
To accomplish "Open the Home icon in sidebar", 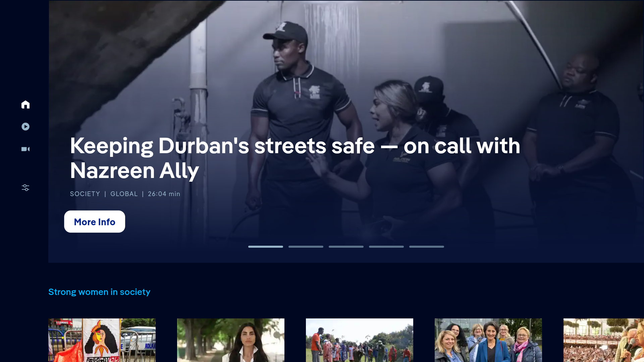I will point(25,105).
